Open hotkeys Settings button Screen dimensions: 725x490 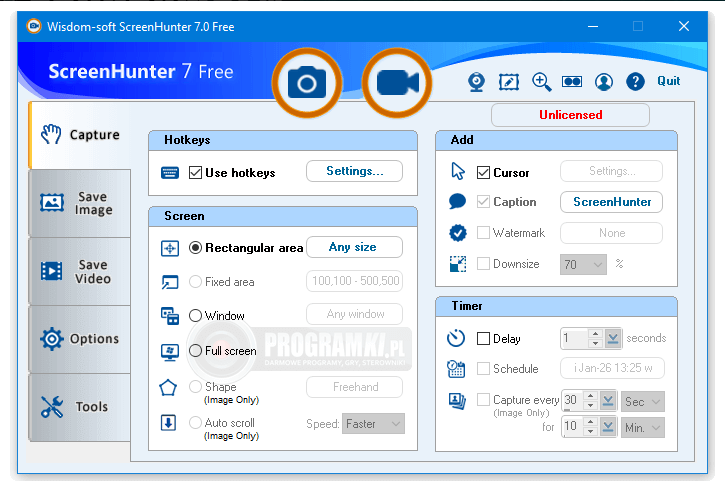pyautogui.click(x=355, y=171)
